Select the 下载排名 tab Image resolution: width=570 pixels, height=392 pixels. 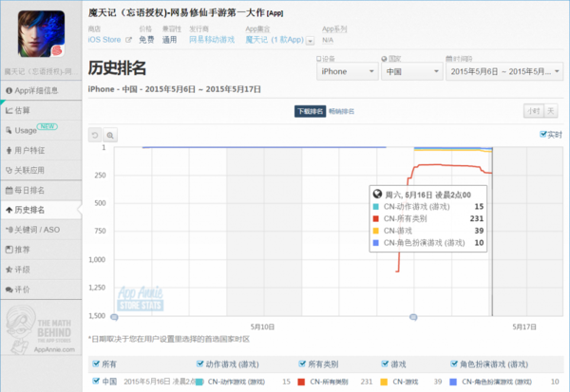[x=310, y=111]
